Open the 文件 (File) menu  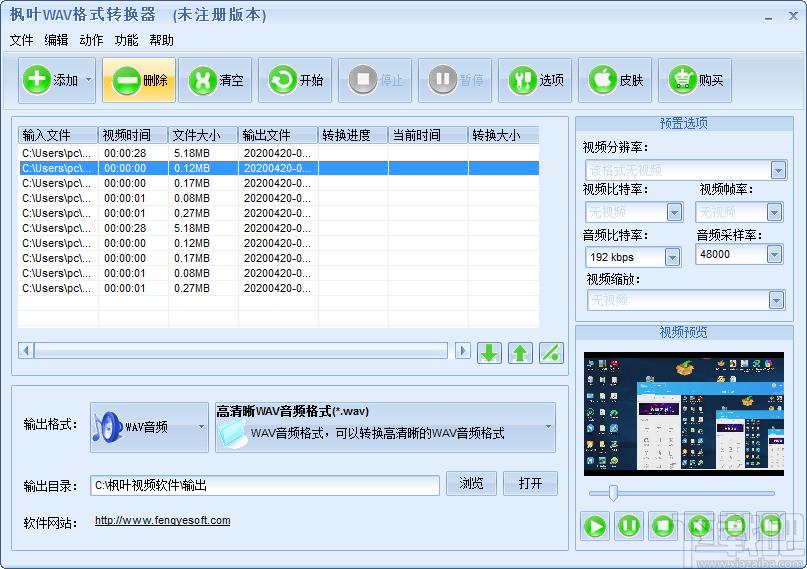pos(21,40)
